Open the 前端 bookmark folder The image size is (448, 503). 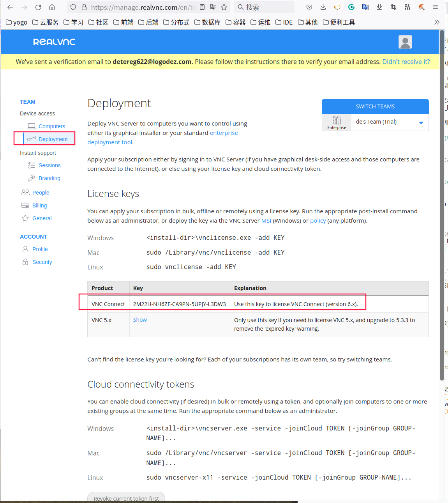[123, 22]
